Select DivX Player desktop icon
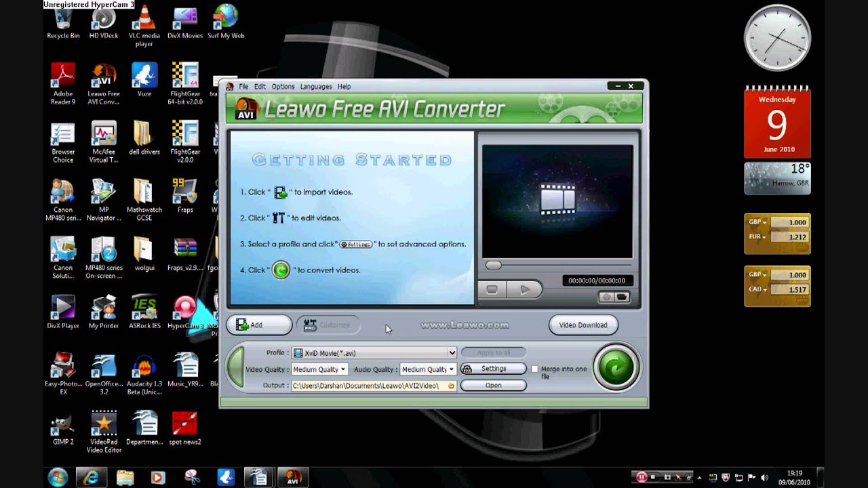The width and height of the screenshot is (868, 488). 63,312
